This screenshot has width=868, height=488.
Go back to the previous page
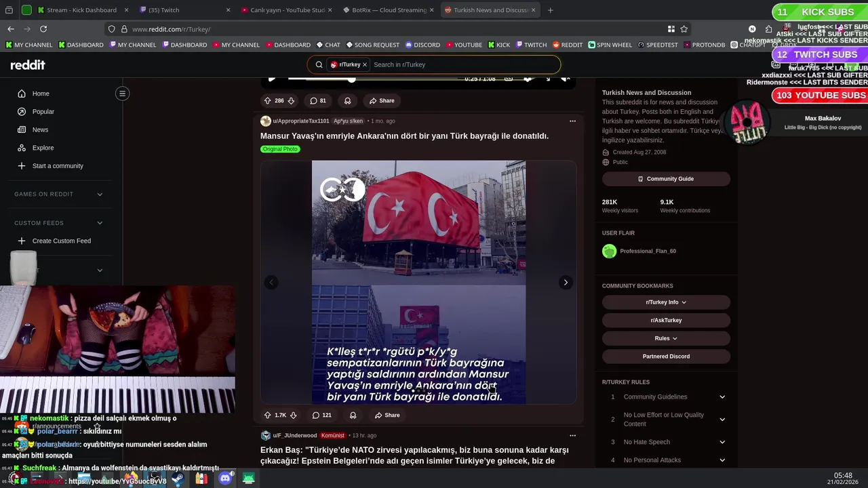[11, 29]
